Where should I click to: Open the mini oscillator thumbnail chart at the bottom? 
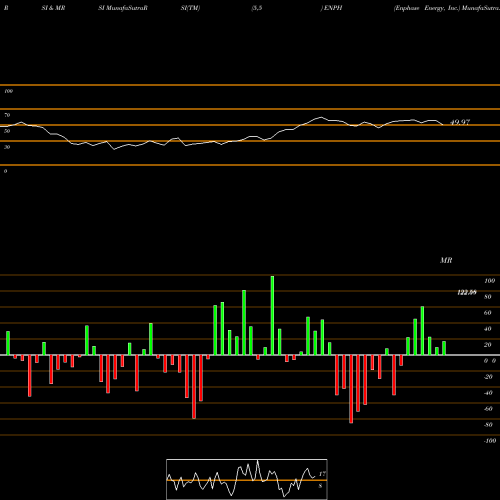[247, 479]
